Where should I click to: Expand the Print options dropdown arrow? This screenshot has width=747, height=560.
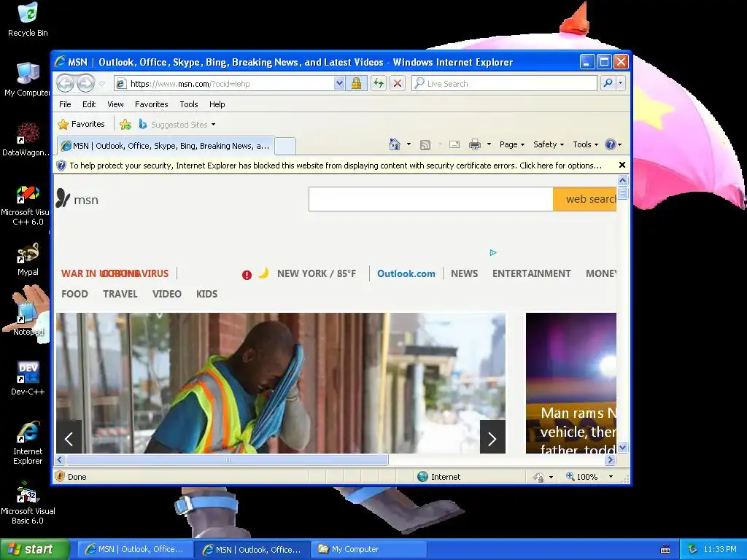point(489,144)
